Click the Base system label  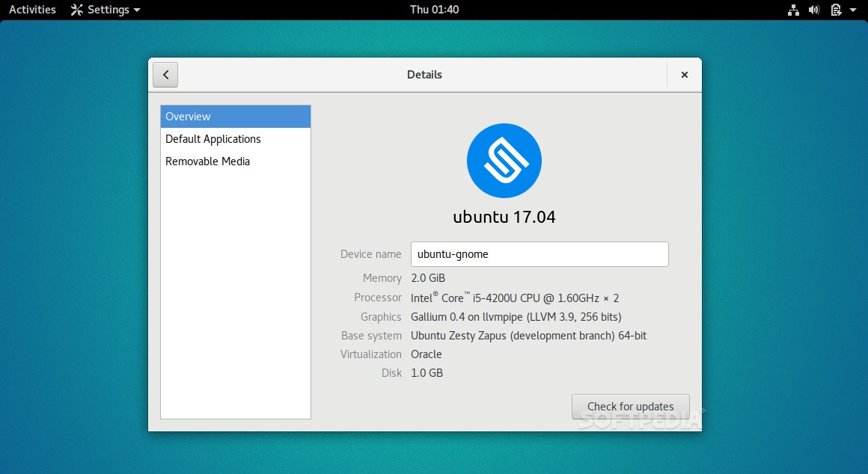pyautogui.click(x=371, y=336)
